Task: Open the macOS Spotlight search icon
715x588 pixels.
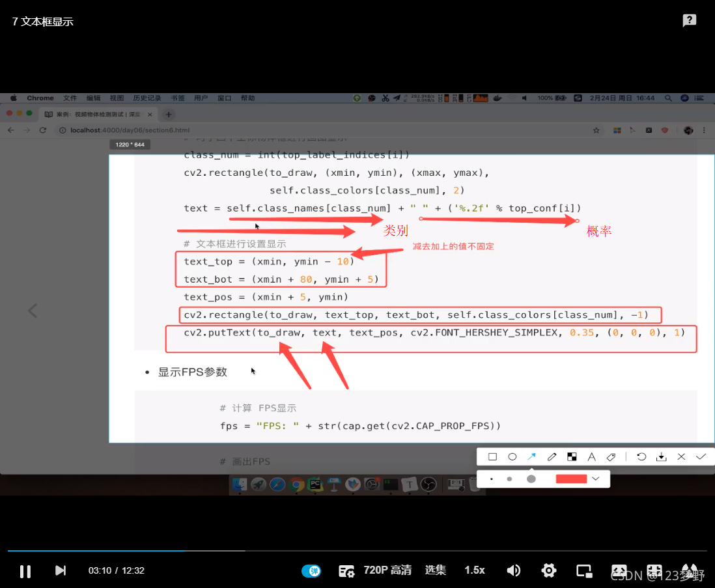Action: [668, 98]
